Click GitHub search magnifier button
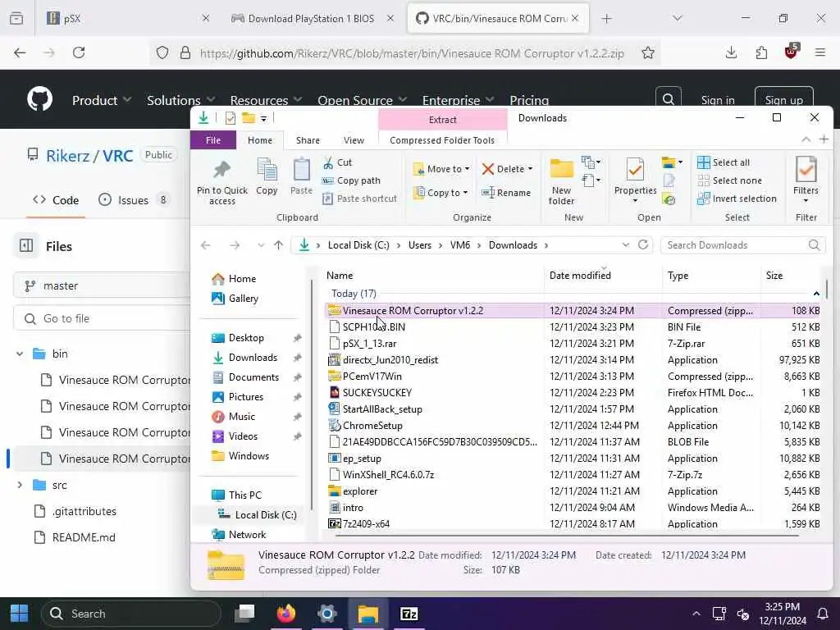Viewport: 840px width, 630px height. 668,99
